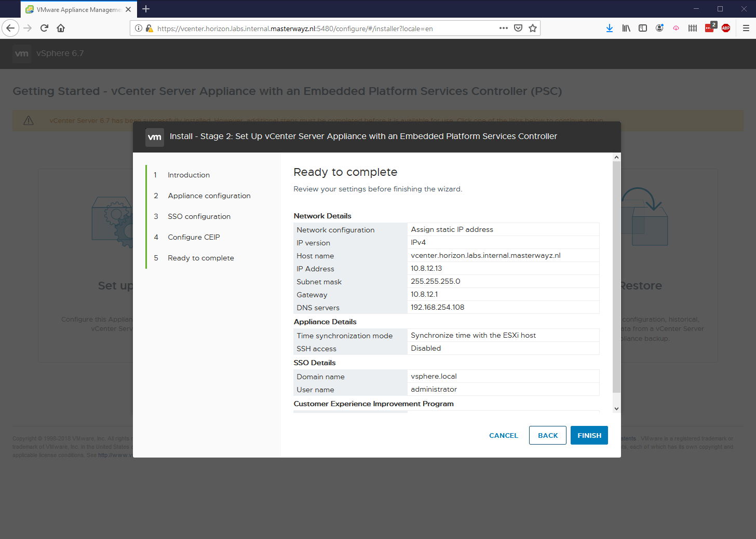Click the FINISH button
Viewport: 756px width, 539px height.
(589, 435)
